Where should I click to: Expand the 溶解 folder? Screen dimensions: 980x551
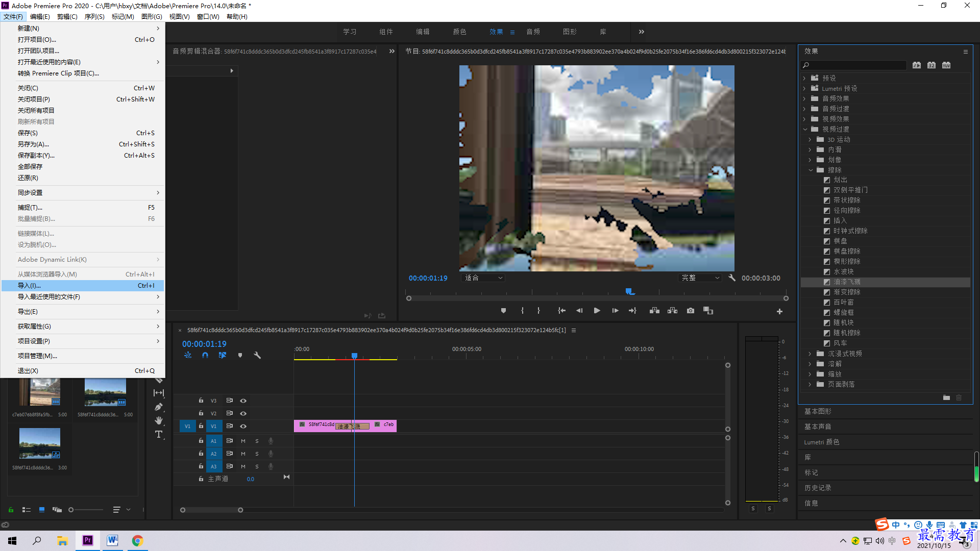810,364
